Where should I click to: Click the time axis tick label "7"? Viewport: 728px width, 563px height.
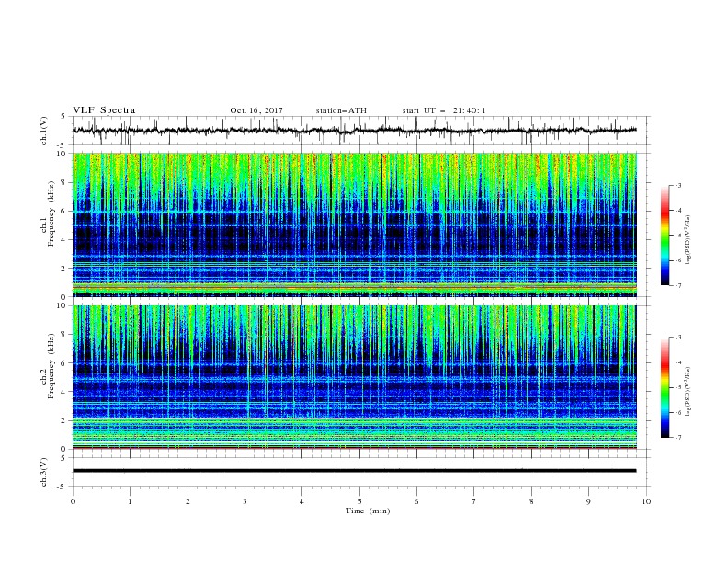474,501
